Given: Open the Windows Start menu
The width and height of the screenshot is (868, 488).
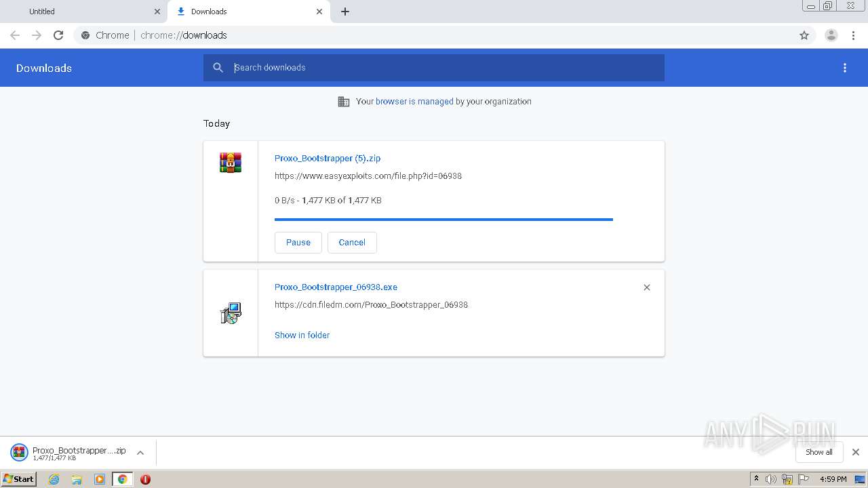Looking at the screenshot, I should pos(19,479).
